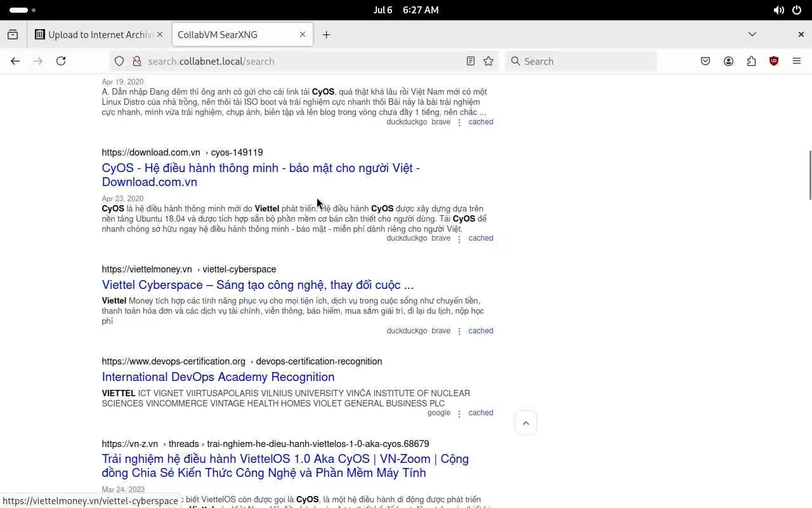The image size is (812, 508).
Task: Select the CollabVM SearXNG tab
Action: 242,34
